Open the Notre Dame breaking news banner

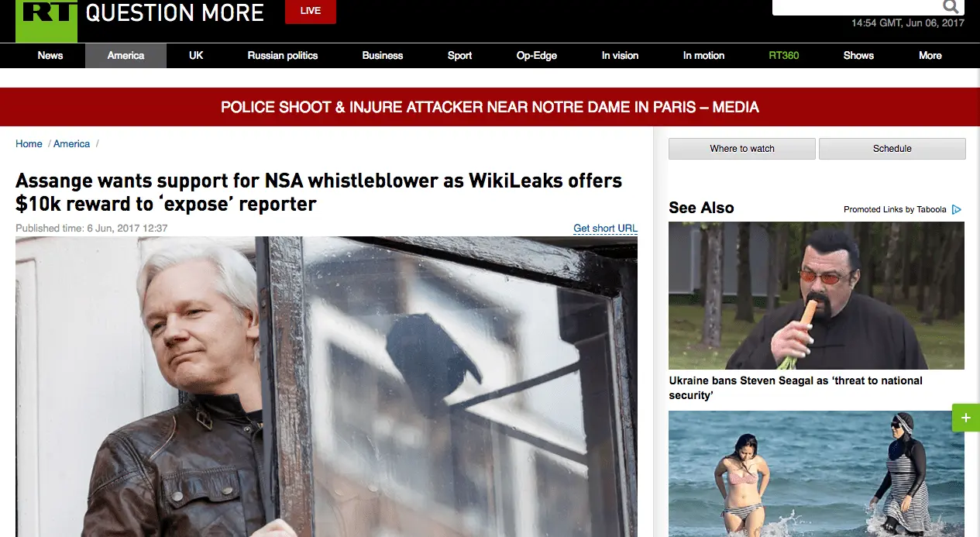[490, 107]
